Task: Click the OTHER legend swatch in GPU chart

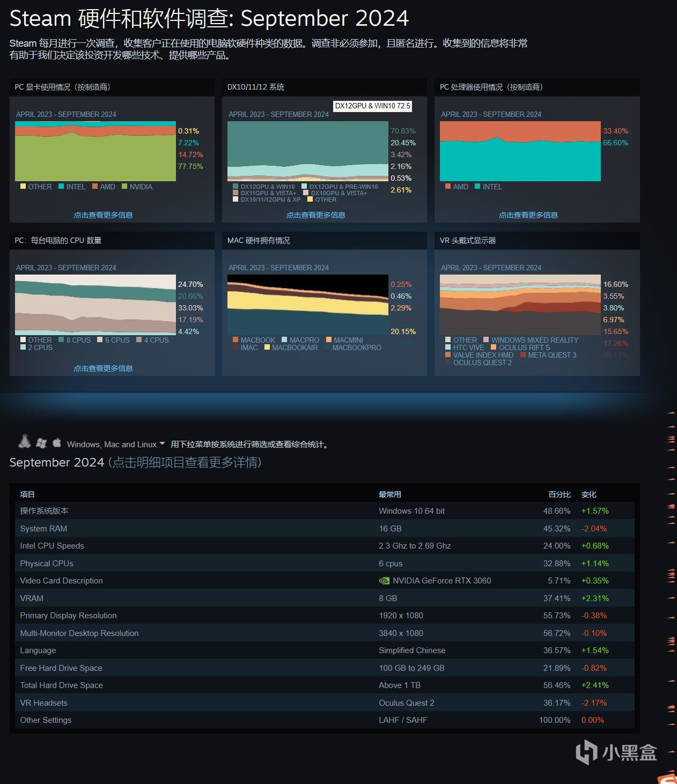Action: coord(23,187)
